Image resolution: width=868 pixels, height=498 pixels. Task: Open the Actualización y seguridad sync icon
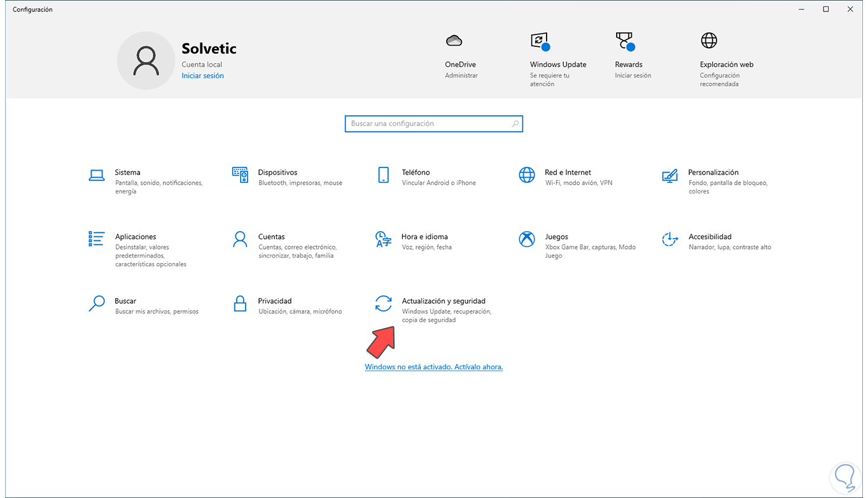[383, 304]
